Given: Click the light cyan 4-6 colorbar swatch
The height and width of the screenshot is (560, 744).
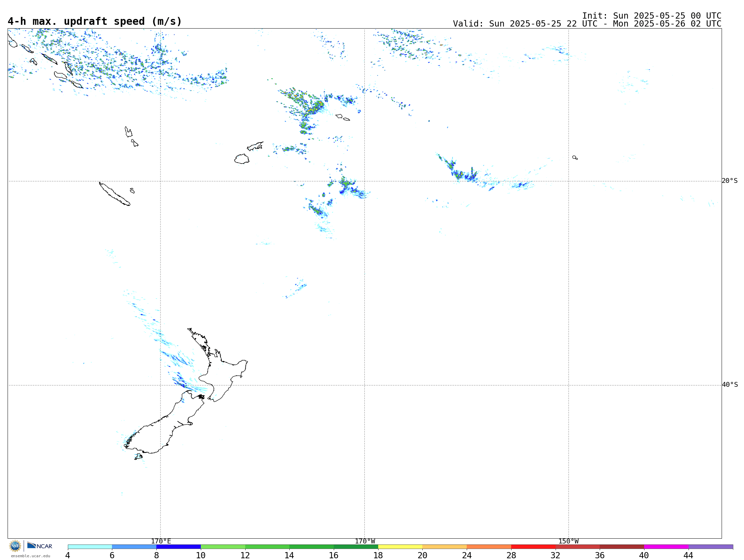Looking at the screenshot, I should pyautogui.click(x=90, y=547).
